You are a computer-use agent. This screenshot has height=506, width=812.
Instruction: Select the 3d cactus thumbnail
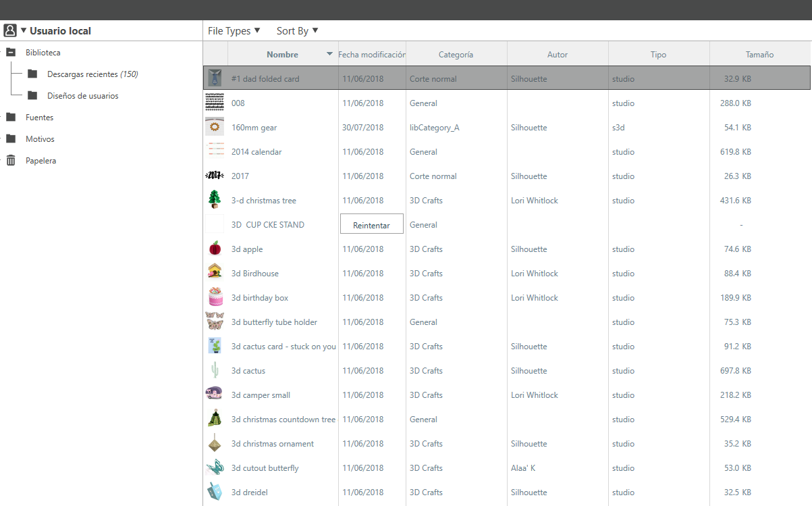click(215, 370)
